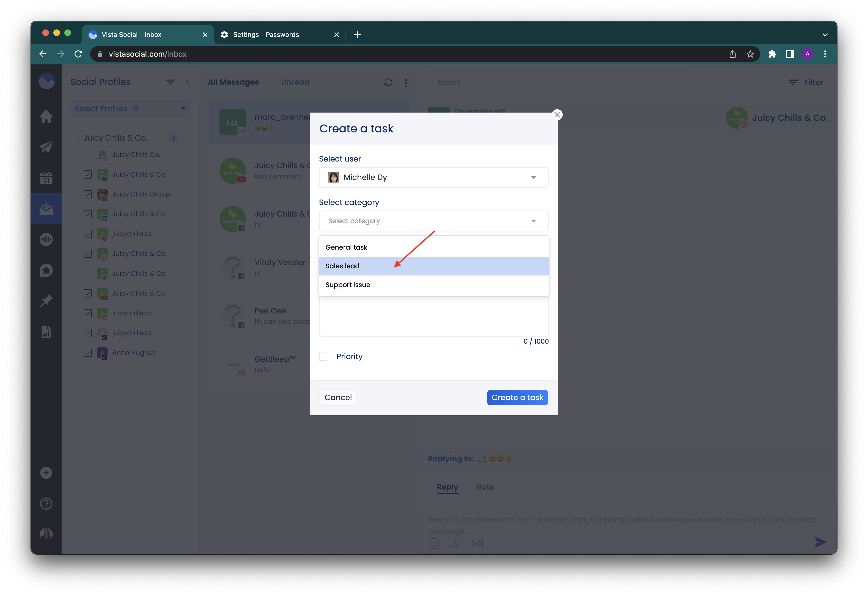Switch to the All Messages tab
Screen dimensions: 868x595
tap(233, 82)
